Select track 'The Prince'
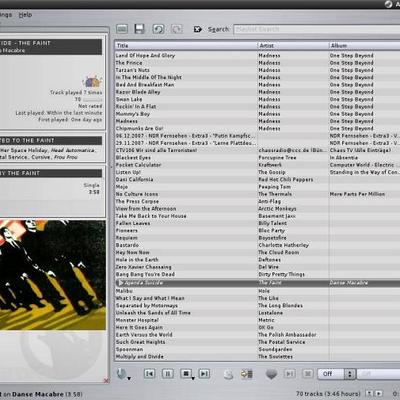This screenshot has width=400, height=400. tap(129, 63)
